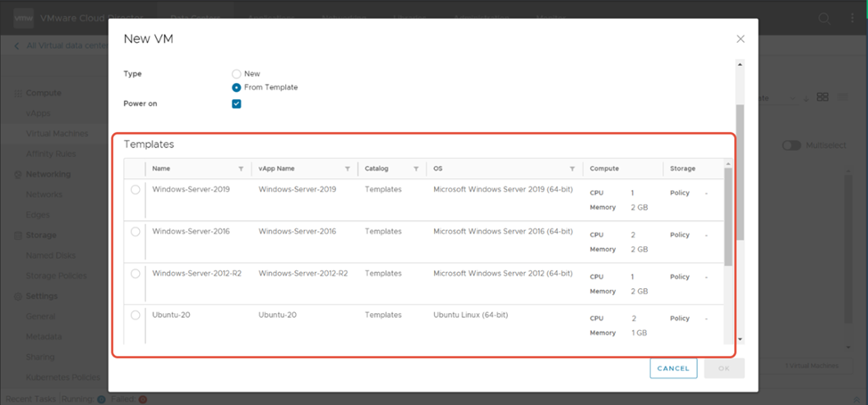Uncheck the Power on checkbox
The image size is (868, 405).
tap(236, 103)
